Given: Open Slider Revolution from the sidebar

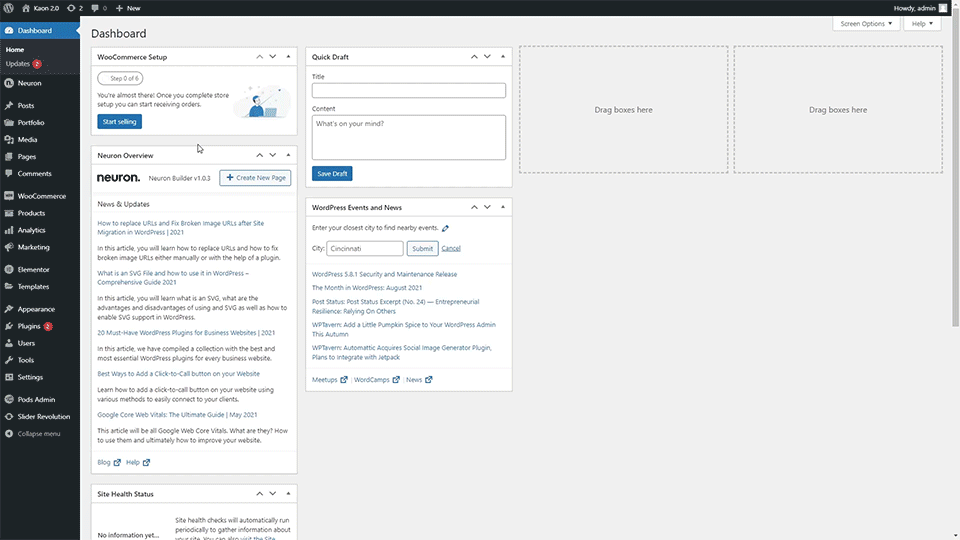Looking at the screenshot, I should click(x=40, y=417).
